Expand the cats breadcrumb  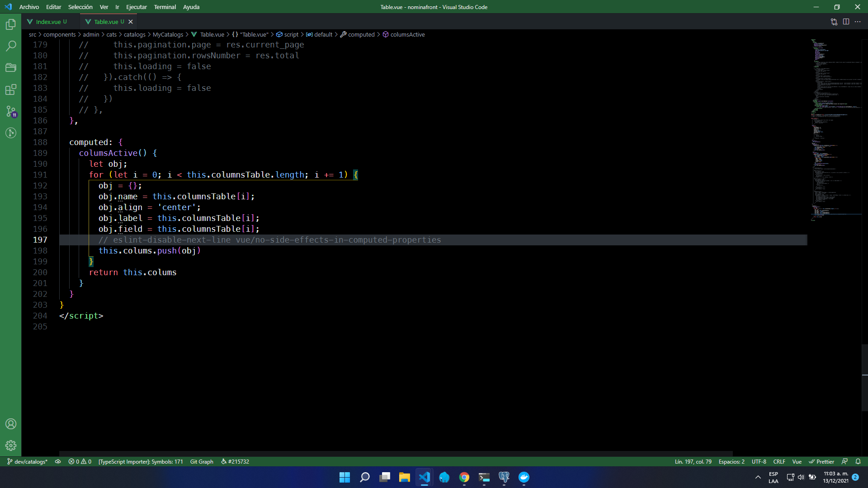[112, 35]
